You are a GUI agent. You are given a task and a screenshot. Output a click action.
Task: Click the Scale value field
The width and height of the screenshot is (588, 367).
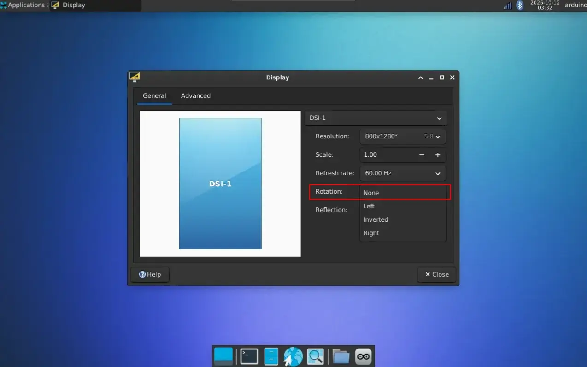(x=387, y=155)
